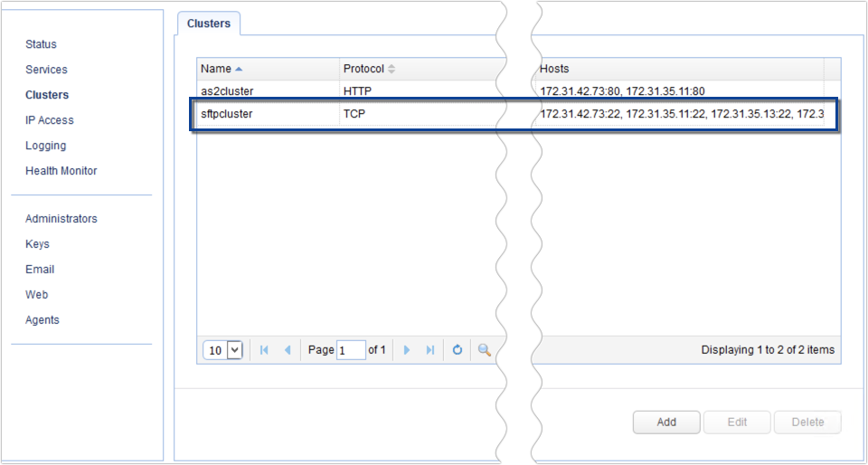Refresh the clusters list

click(x=458, y=350)
